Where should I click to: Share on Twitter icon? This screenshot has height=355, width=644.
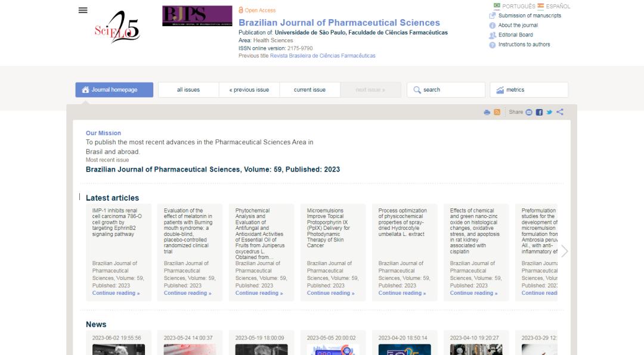click(x=549, y=112)
